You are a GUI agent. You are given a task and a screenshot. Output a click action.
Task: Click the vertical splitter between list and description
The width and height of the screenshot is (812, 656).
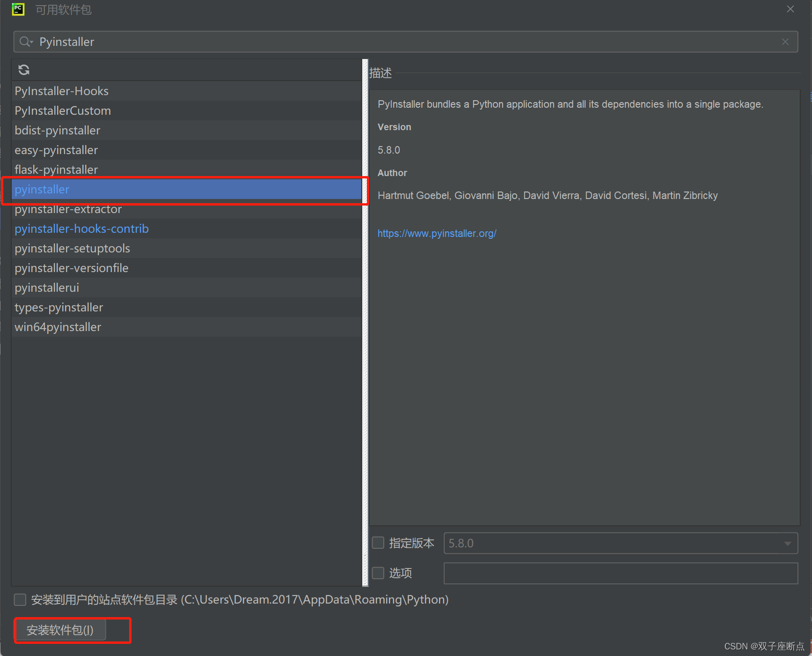click(x=366, y=322)
